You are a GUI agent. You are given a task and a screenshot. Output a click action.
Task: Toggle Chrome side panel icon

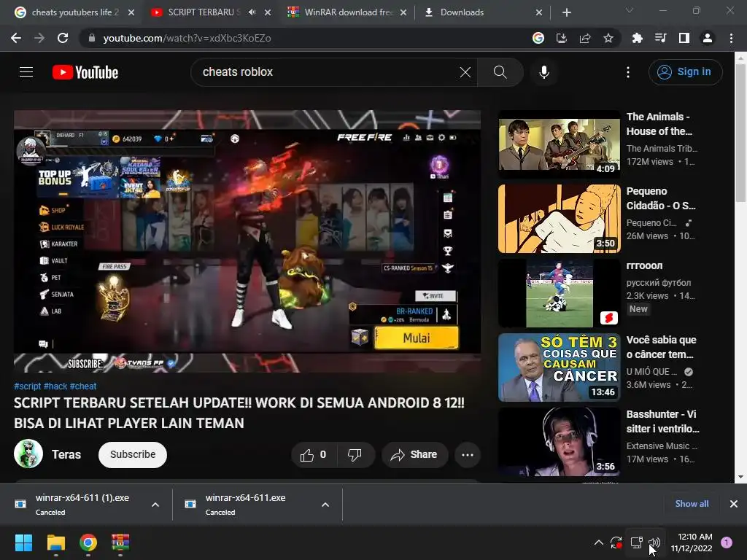(x=684, y=38)
